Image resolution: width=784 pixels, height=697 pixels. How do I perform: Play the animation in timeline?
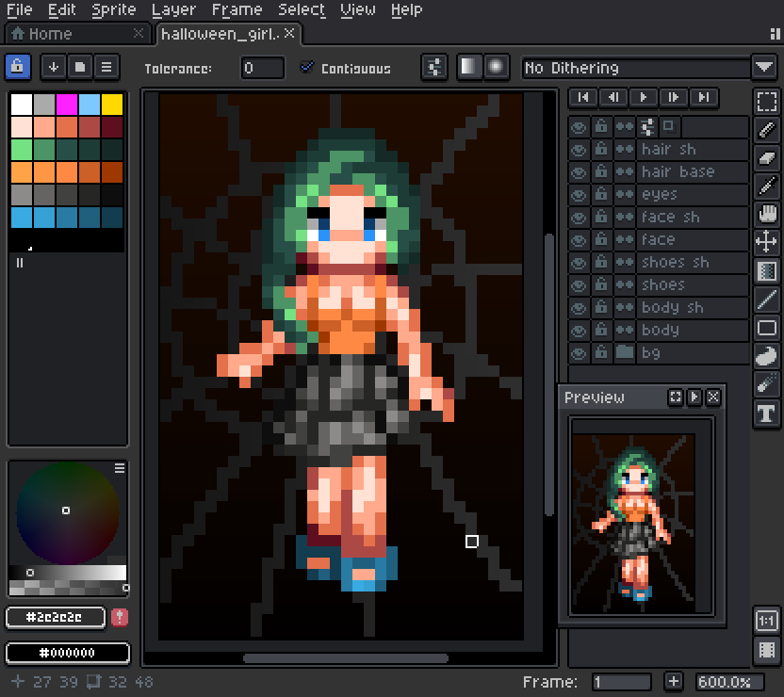[x=644, y=97]
